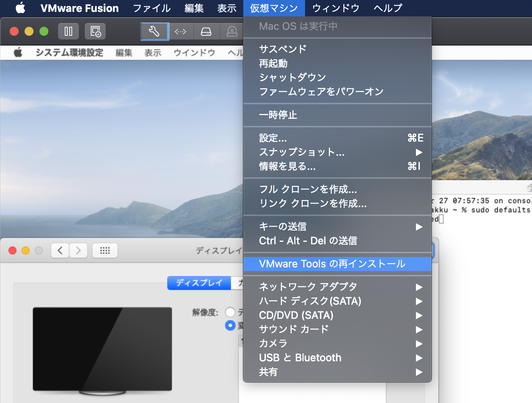Select サスペンド from the menu

click(337, 49)
